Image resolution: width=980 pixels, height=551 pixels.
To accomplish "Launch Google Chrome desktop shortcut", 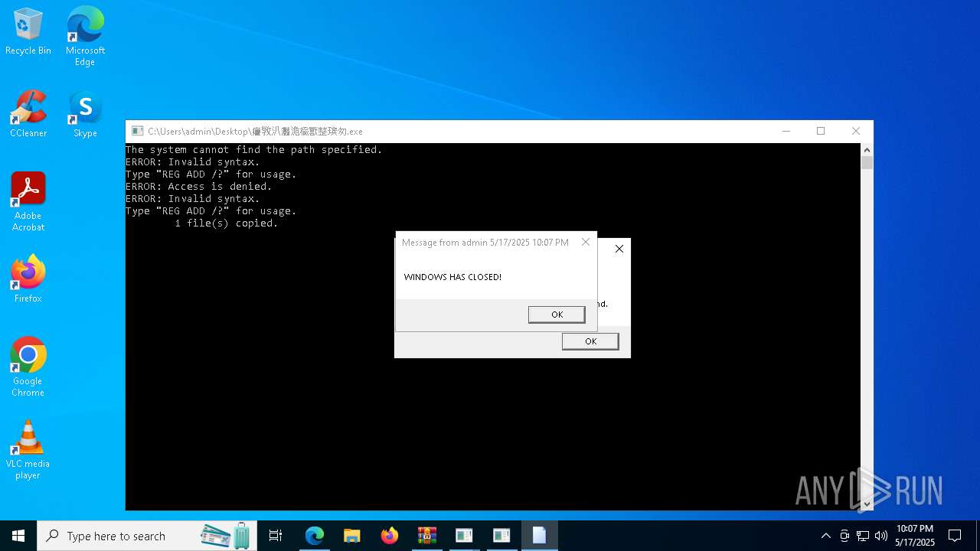I will coord(28,367).
